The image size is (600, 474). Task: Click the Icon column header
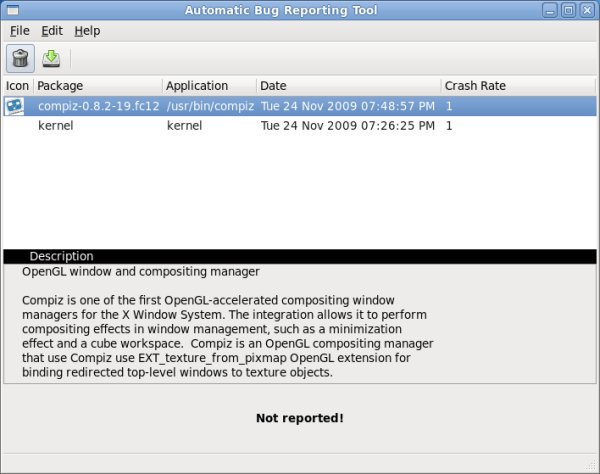point(18,86)
